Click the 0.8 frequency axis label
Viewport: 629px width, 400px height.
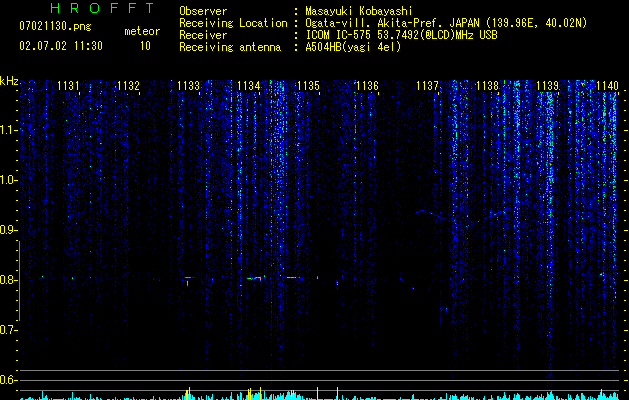click(x=8, y=280)
